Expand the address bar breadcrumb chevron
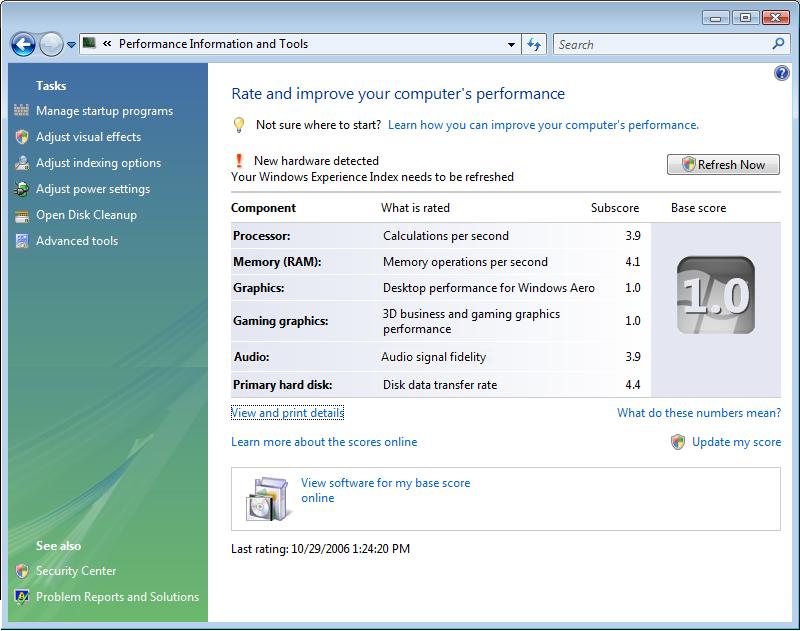 point(107,44)
